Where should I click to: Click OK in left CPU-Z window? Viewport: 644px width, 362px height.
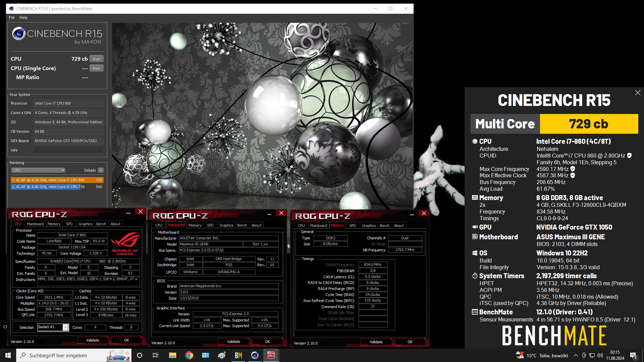[126, 340]
